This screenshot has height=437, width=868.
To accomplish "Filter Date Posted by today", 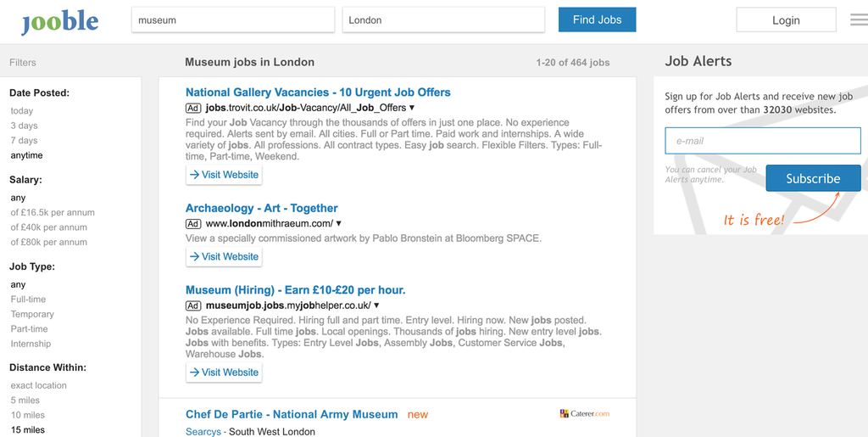I will point(21,111).
